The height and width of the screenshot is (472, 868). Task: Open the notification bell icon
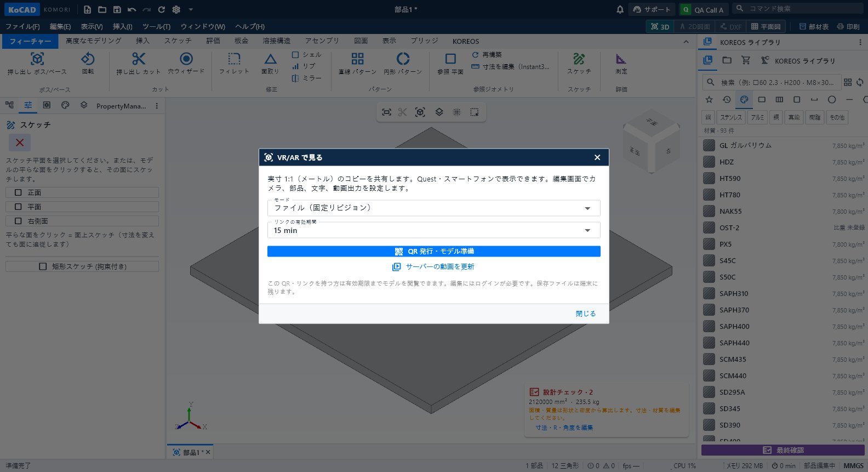coord(620,9)
